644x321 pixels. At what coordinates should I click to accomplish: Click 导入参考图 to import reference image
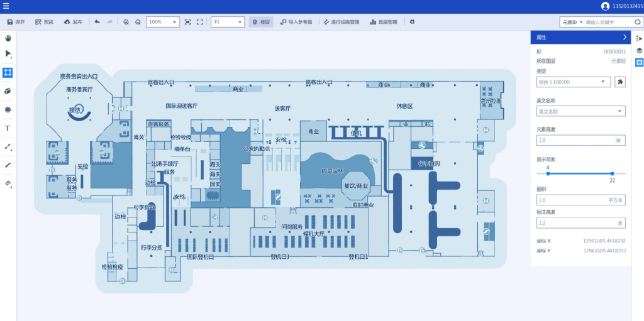pos(296,22)
